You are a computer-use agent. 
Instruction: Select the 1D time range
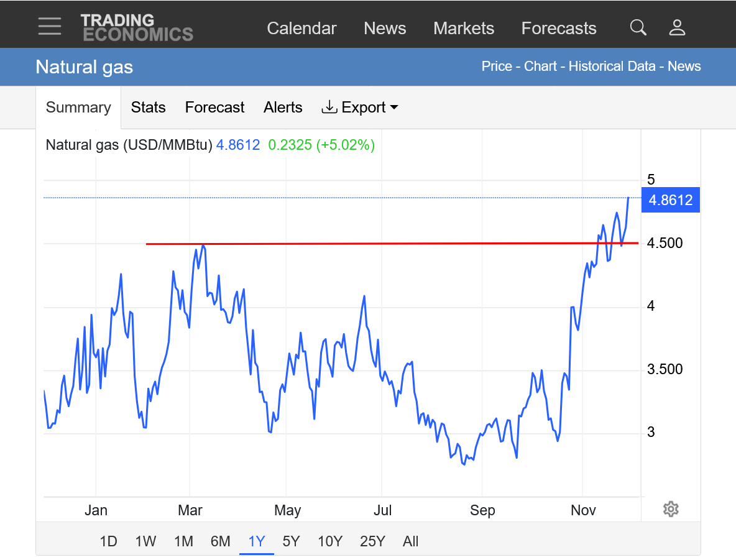point(108,541)
